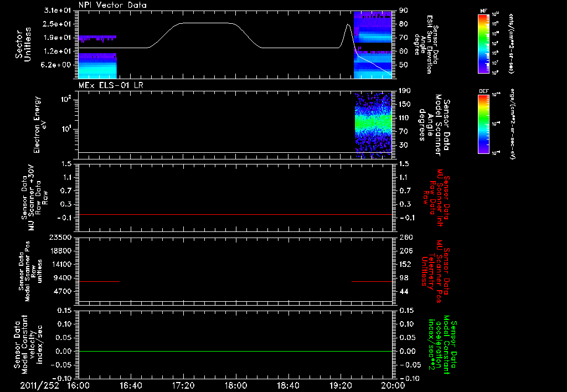Click the NPI sector data block near 16:00
The image size is (567, 392).
coord(97,66)
